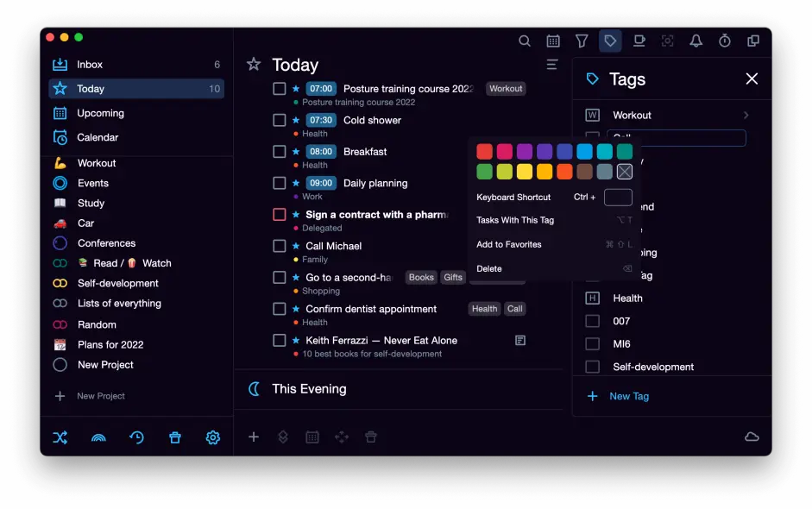The width and height of the screenshot is (812, 509).
Task: Check off the Cold shower task
Action: point(280,121)
